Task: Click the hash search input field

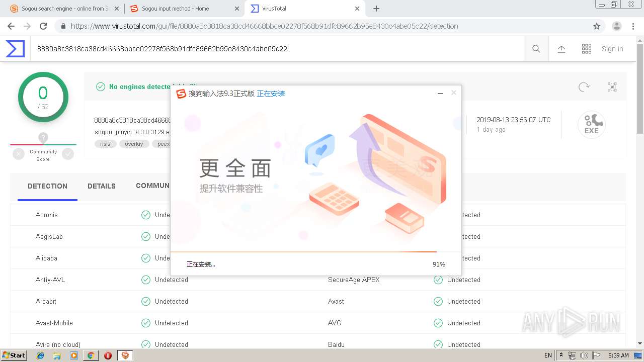Action: point(277,49)
